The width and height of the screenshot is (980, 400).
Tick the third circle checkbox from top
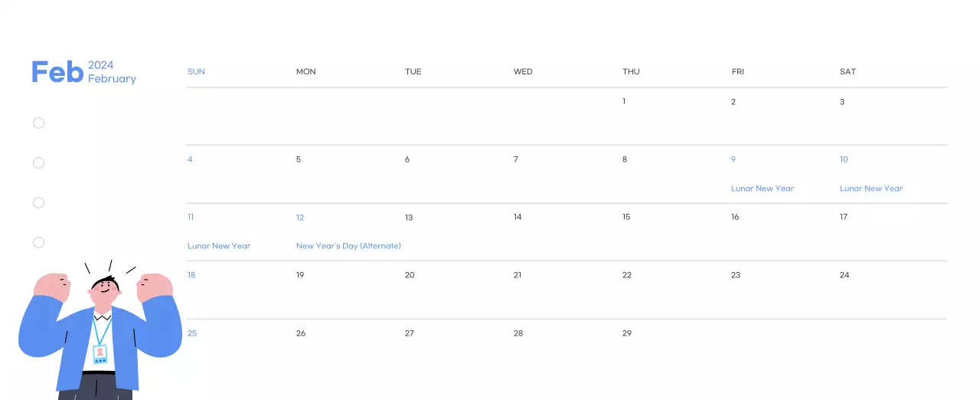point(39,203)
